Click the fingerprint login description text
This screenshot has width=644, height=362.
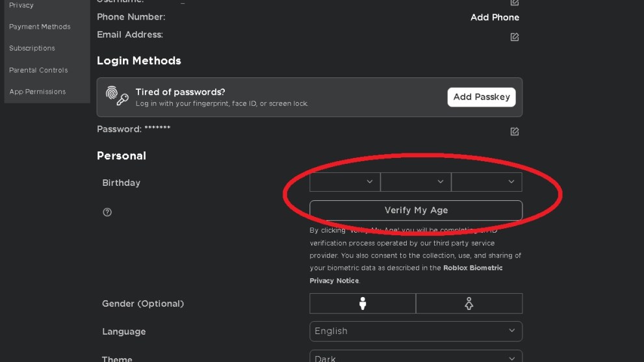click(x=222, y=103)
